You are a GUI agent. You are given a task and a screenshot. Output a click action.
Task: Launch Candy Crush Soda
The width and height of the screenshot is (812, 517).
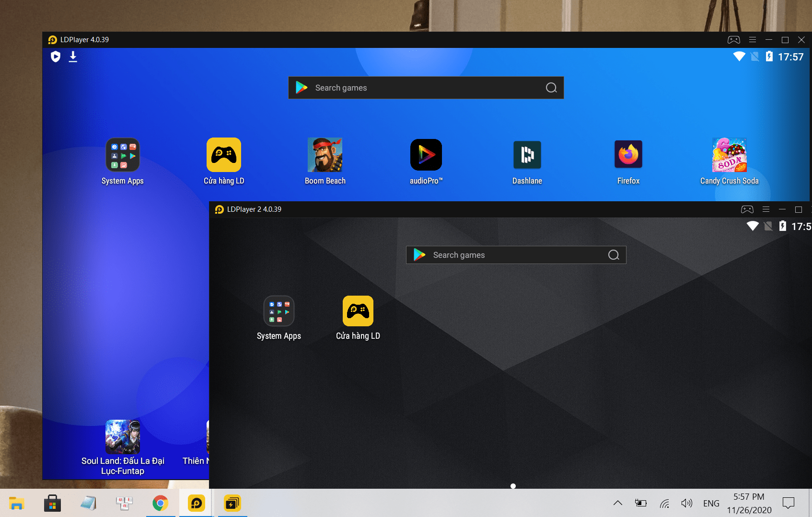coord(729,155)
